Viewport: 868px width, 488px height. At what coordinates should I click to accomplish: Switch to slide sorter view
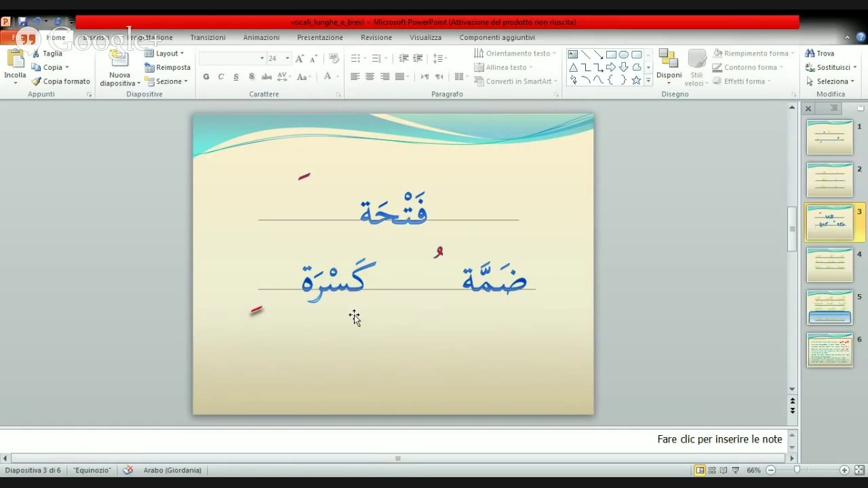click(712, 470)
